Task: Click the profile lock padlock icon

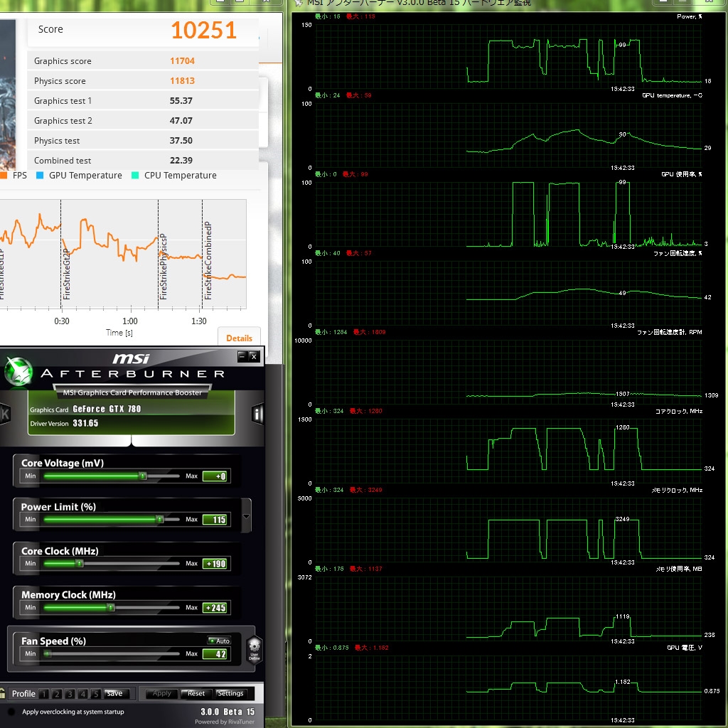Action: 2,693
